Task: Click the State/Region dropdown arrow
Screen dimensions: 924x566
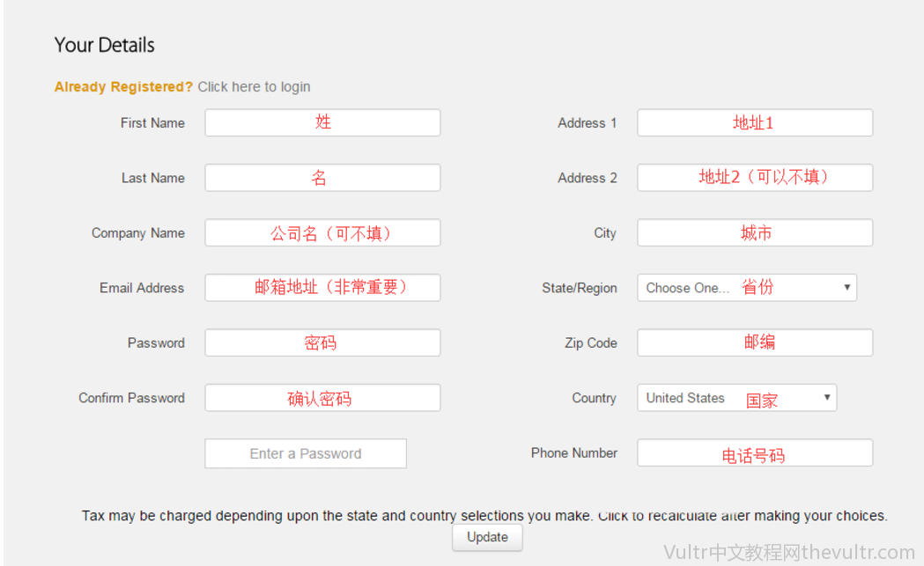Action: pyautogui.click(x=846, y=288)
